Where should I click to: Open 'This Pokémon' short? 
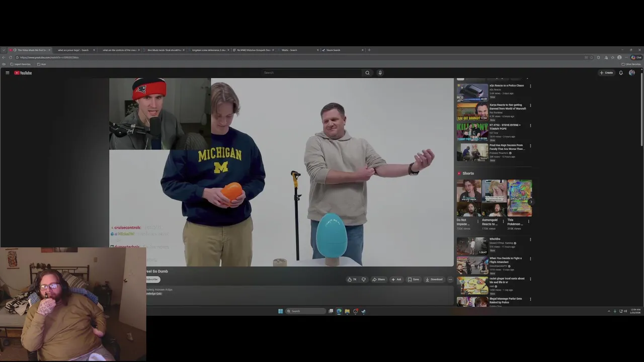520,198
